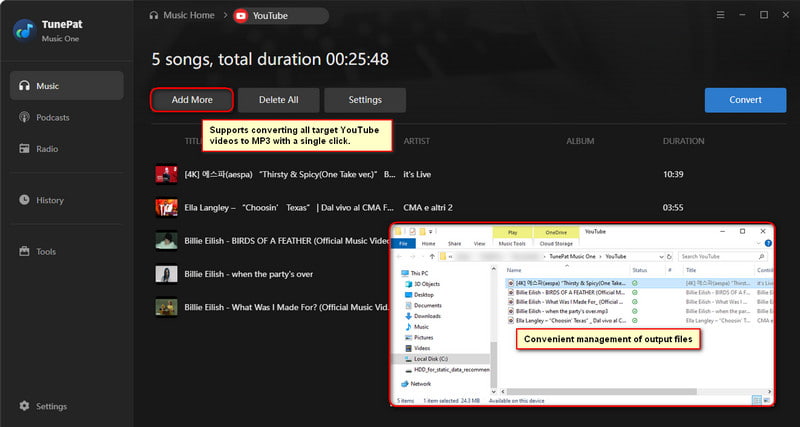Screen dimensions: 800x427
Task: Click Explorer's horizontal scrollbar
Action: pos(602,391)
